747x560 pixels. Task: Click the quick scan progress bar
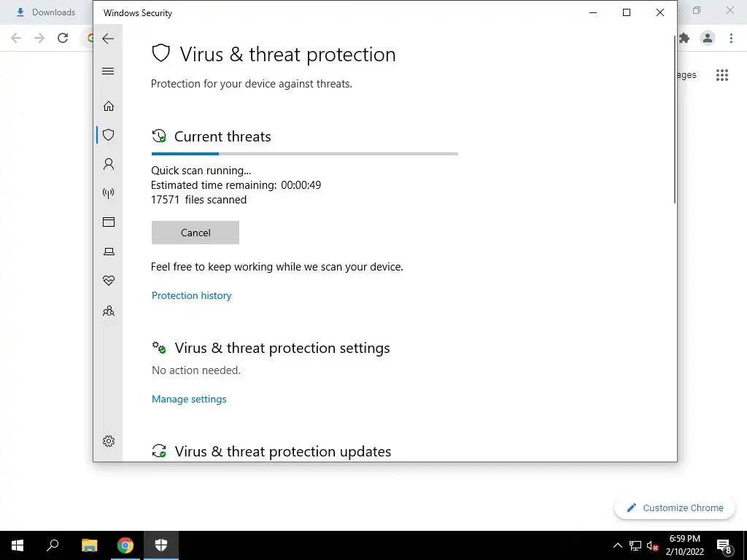click(x=305, y=154)
